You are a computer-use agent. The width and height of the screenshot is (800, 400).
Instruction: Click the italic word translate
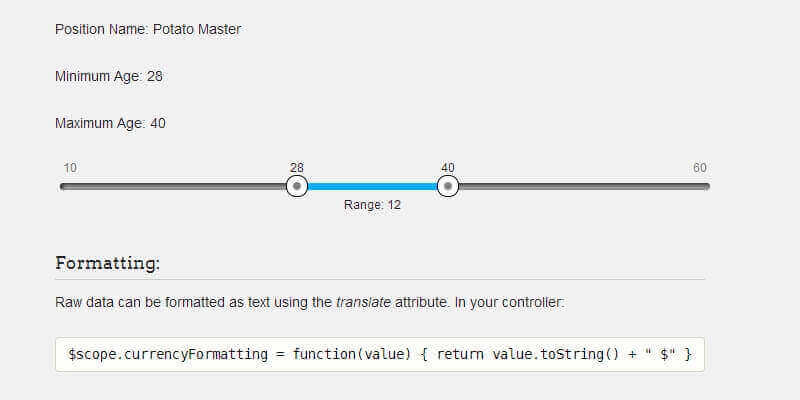(362, 301)
